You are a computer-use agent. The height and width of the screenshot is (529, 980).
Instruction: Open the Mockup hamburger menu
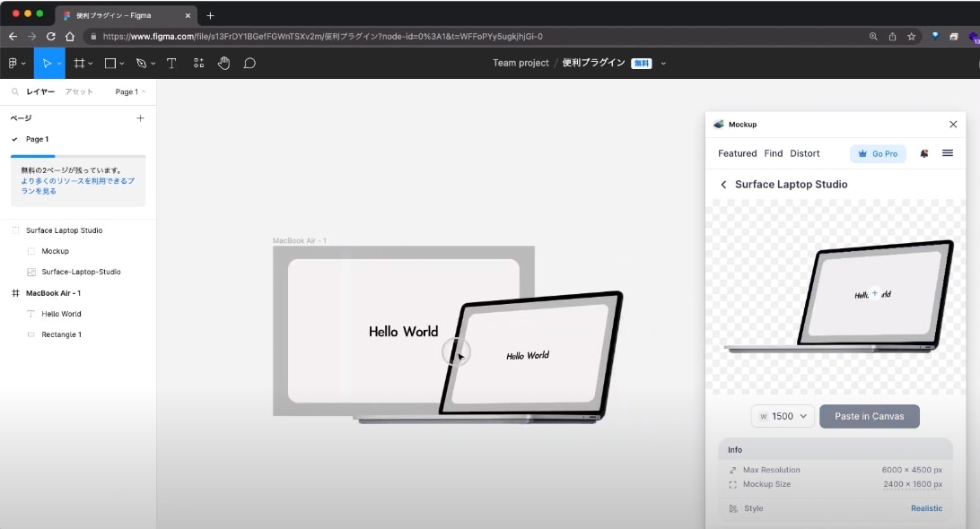[948, 153]
